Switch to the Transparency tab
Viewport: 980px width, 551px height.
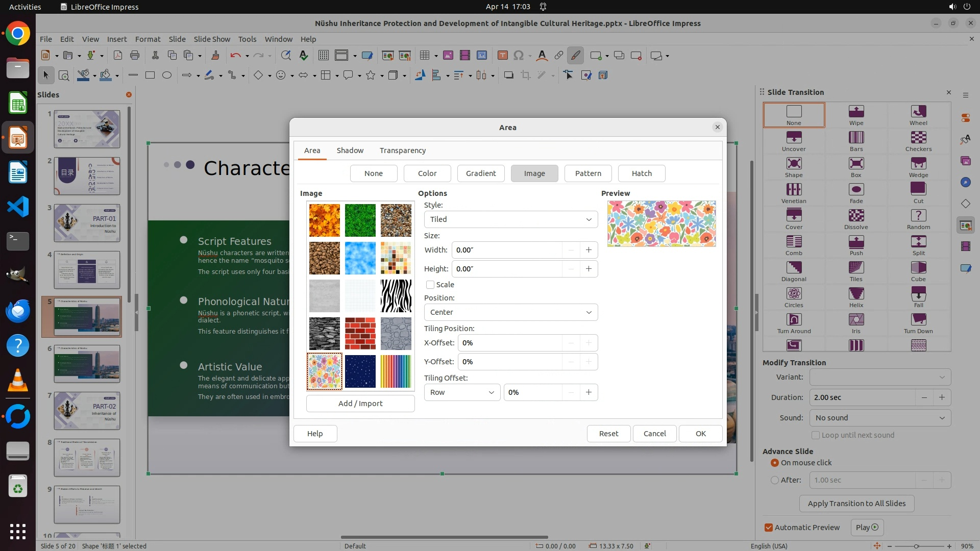(x=402, y=151)
